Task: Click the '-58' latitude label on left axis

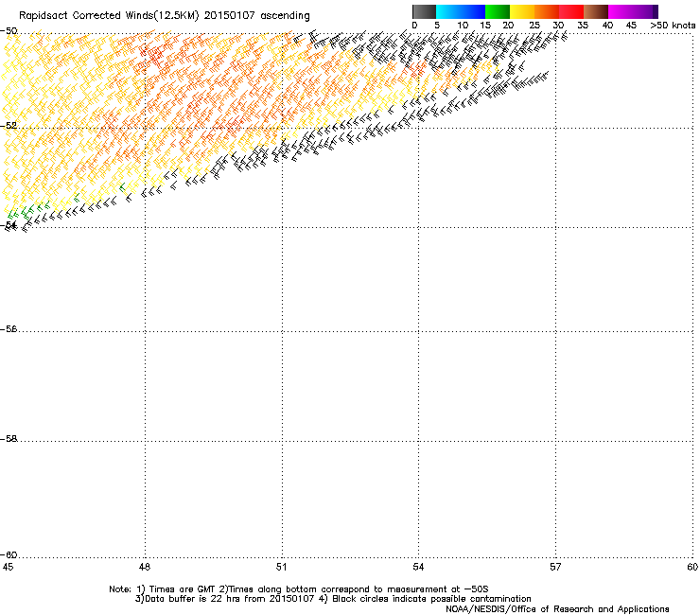Action: tap(9, 439)
